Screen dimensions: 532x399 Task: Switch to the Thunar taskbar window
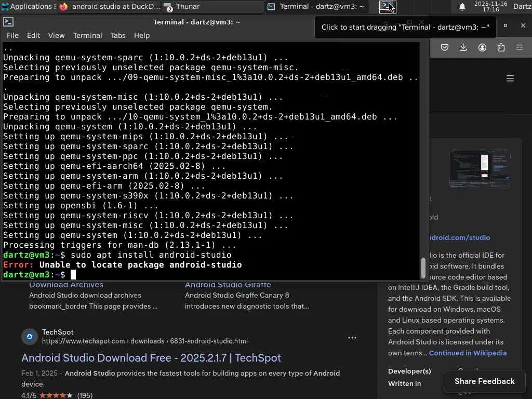tap(213, 6)
